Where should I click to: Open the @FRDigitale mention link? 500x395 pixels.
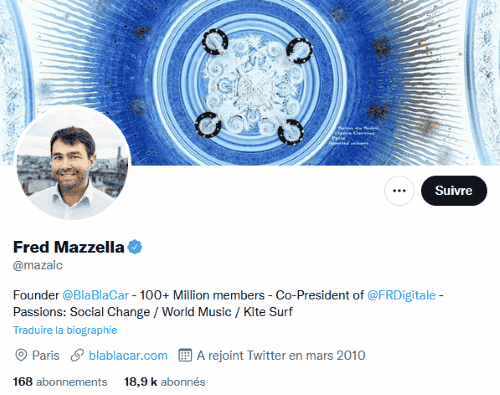click(401, 295)
